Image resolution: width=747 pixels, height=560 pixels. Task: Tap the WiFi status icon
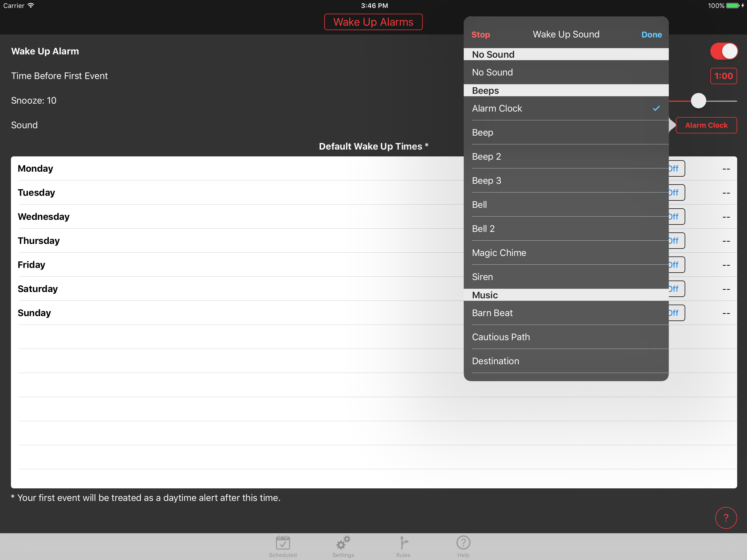(x=31, y=5)
